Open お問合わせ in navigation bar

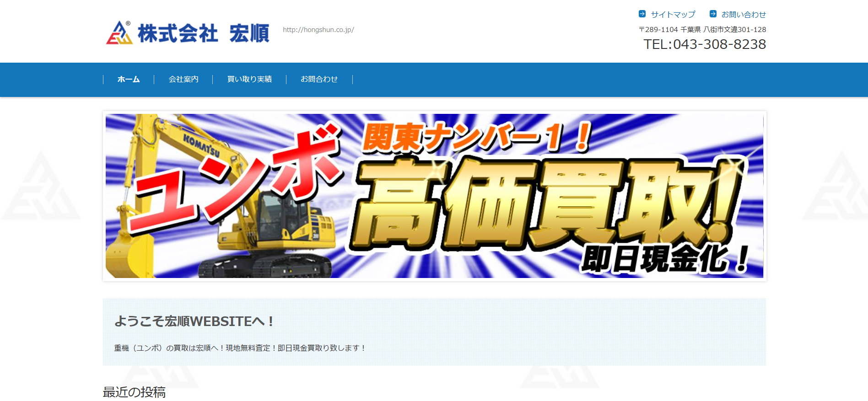click(x=319, y=79)
